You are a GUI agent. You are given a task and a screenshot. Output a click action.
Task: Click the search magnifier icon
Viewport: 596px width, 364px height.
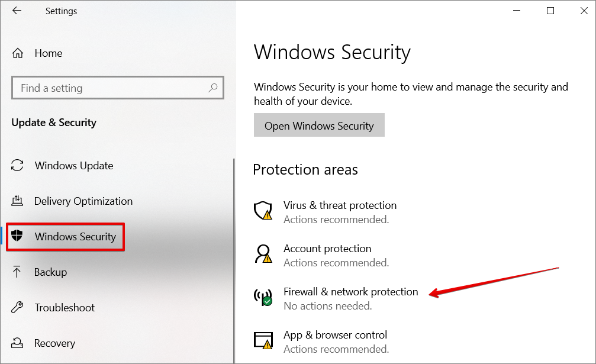pos(213,88)
